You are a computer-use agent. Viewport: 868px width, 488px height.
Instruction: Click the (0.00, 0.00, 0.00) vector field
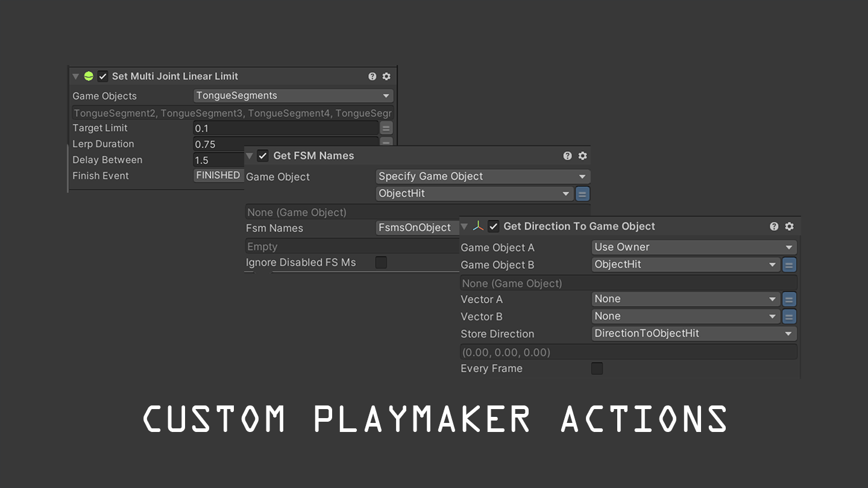(x=629, y=352)
